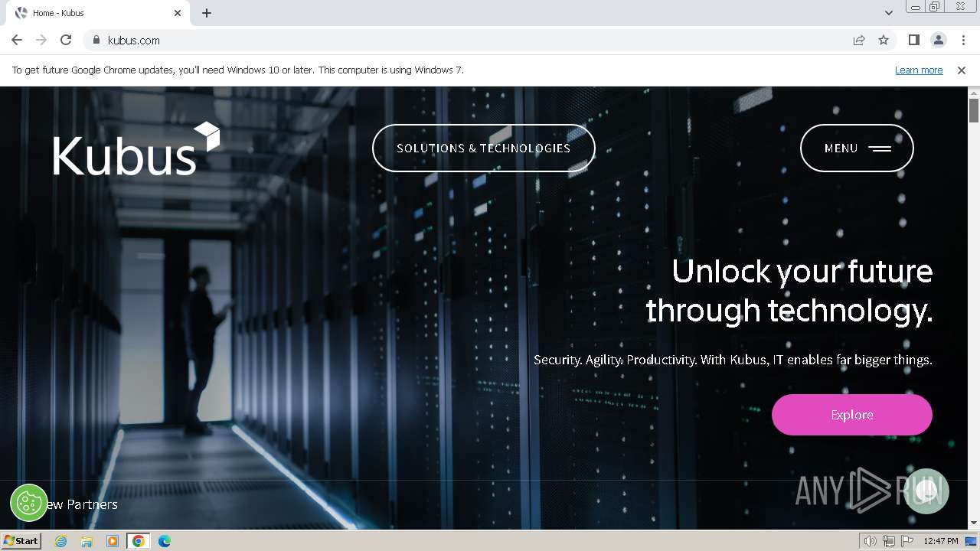Dismiss the Chrome update notice
Screen dimensions: 980x551
(962, 70)
